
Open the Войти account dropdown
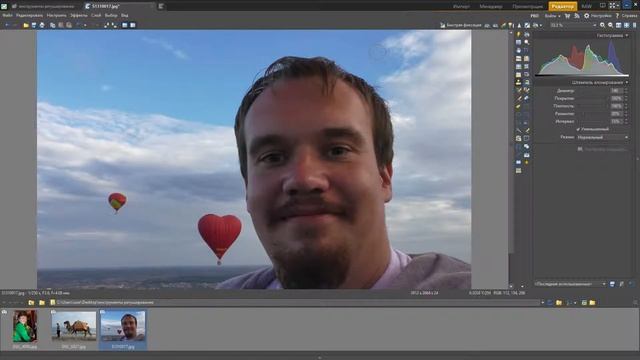553,16
